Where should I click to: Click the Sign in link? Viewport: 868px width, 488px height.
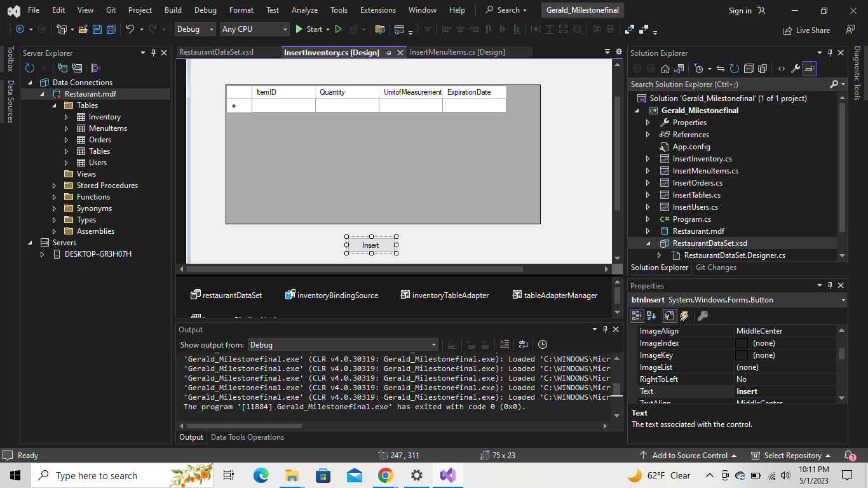click(739, 10)
